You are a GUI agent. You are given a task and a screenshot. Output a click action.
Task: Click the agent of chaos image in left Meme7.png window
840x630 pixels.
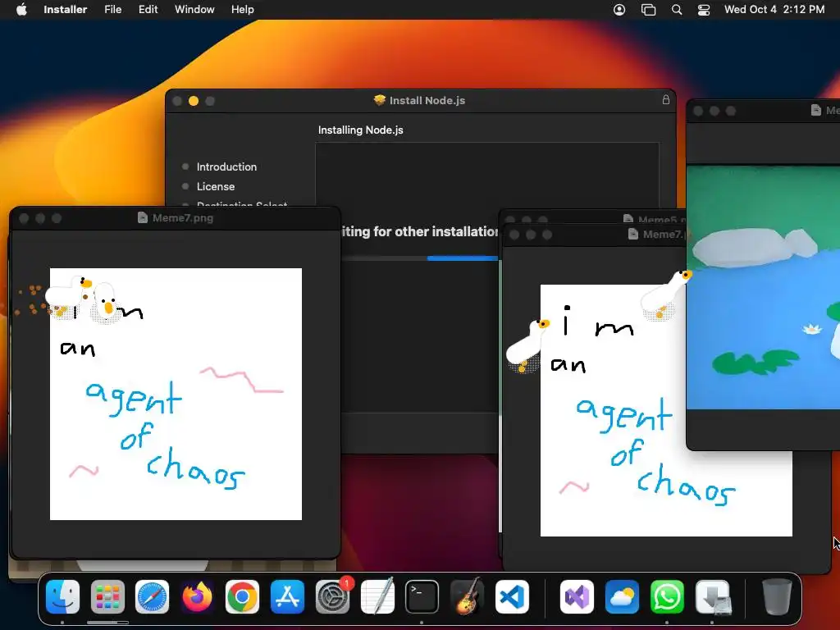tap(176, 394)
